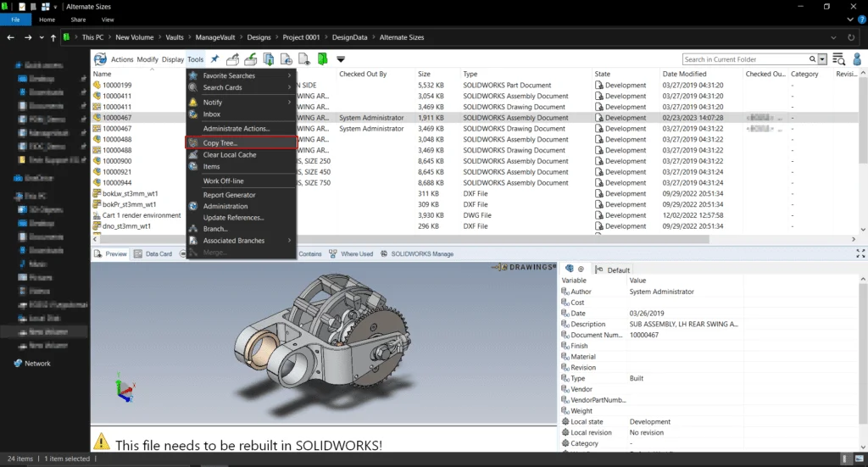Click the user account icon
Screen dimensions: 868x467
click(x=857, y=58)
